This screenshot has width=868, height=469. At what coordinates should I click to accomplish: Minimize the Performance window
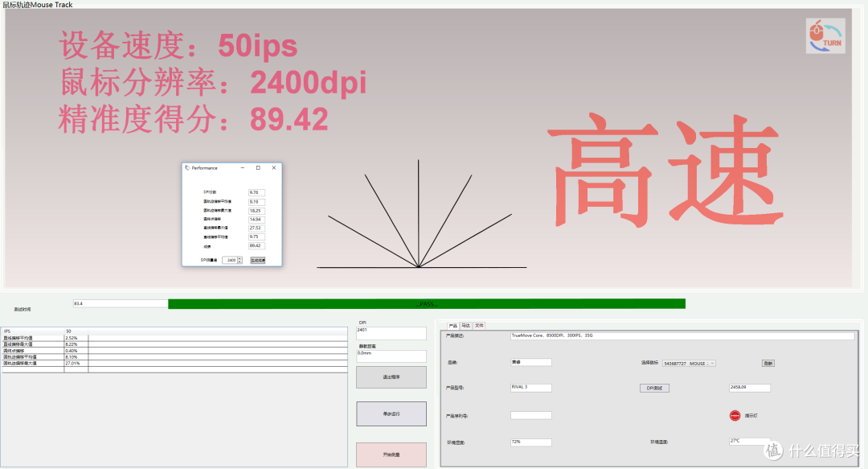click(243, 167)
